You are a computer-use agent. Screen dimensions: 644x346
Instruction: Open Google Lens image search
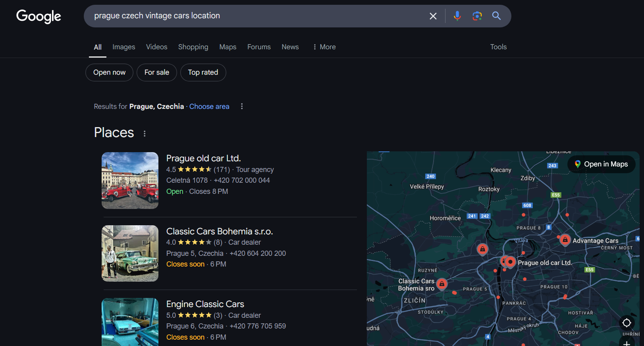pos(477,16)
